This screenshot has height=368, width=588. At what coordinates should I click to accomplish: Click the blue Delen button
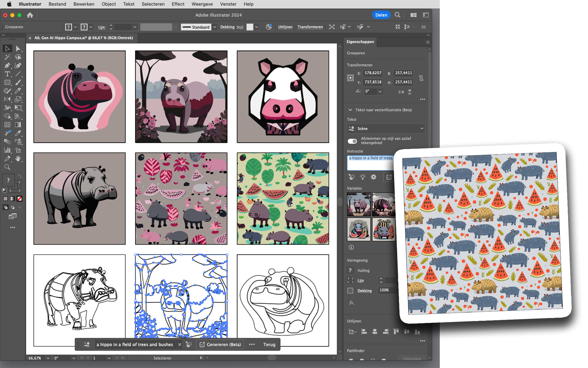click(x=381, y=15)
